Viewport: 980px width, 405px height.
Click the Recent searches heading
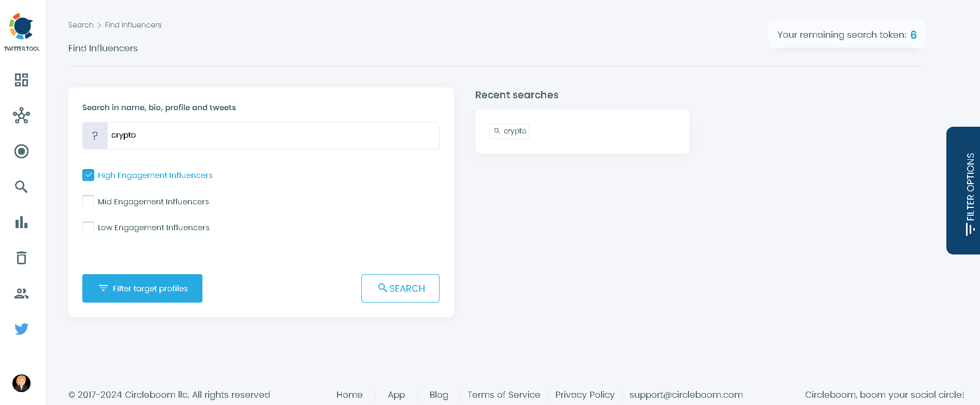pos(517,95)
